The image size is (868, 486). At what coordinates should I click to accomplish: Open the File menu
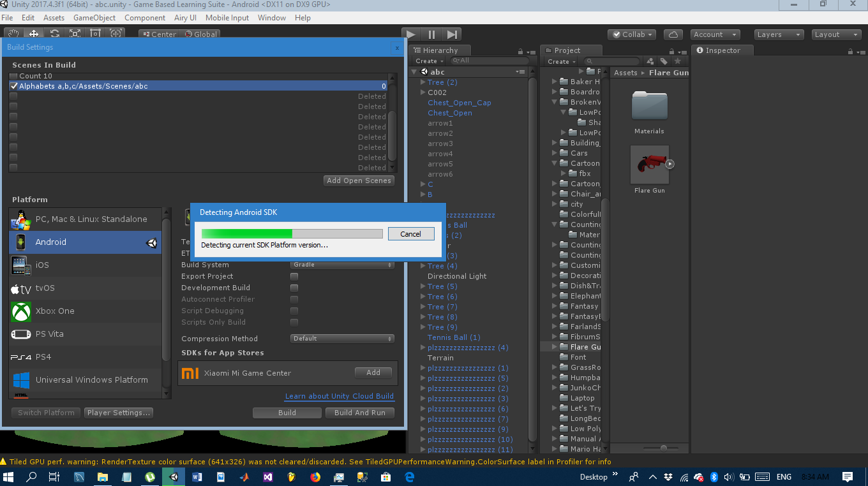8,18
